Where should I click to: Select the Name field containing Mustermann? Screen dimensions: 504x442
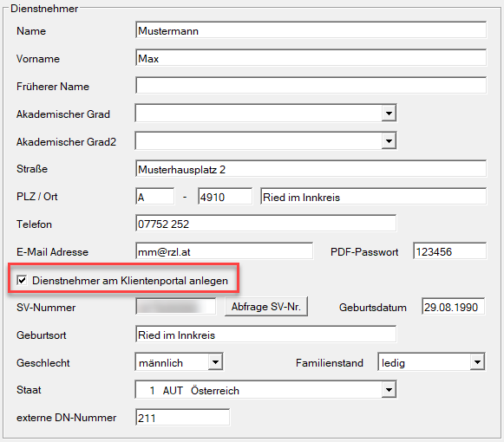[x=311, y=30]
